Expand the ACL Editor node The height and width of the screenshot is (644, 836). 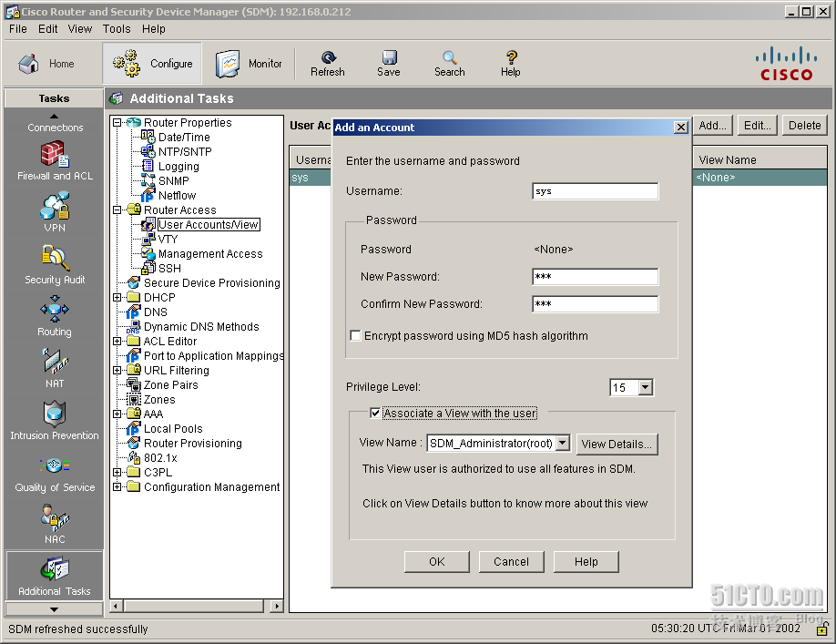(x=117, y=342)
